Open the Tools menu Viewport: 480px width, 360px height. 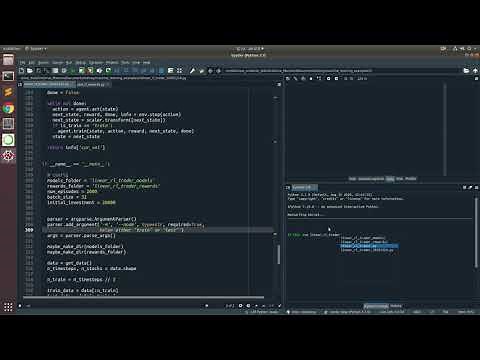click(125, 63)
